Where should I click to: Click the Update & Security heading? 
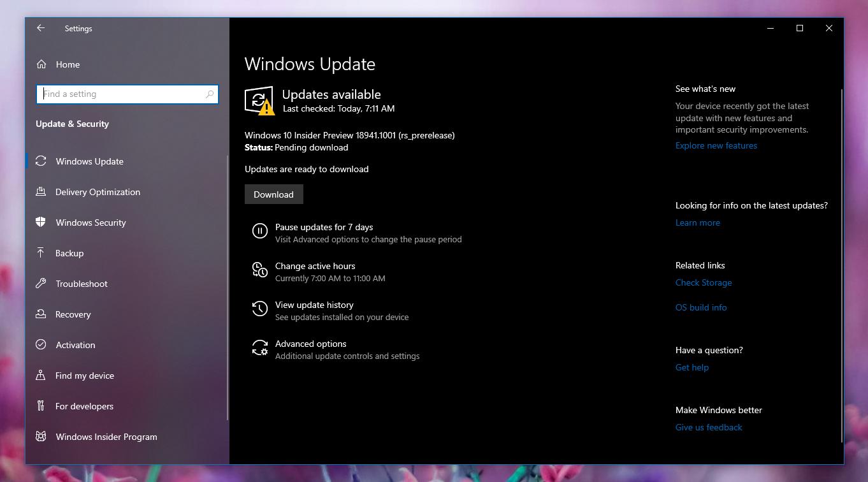[x=72, y=124]
